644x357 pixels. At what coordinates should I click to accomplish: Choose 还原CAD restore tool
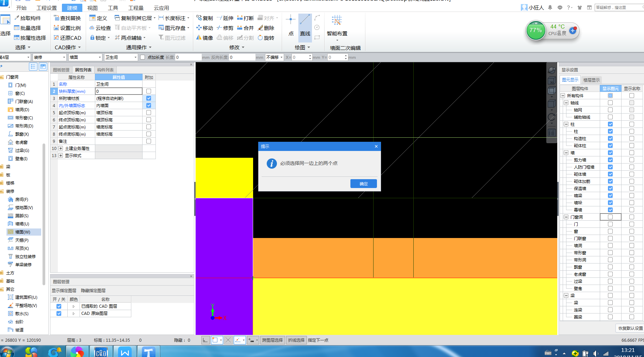67,38
